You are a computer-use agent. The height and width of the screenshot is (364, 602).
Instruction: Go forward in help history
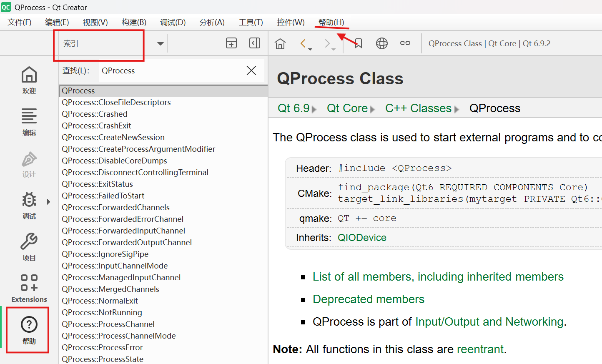coord(327,43)
